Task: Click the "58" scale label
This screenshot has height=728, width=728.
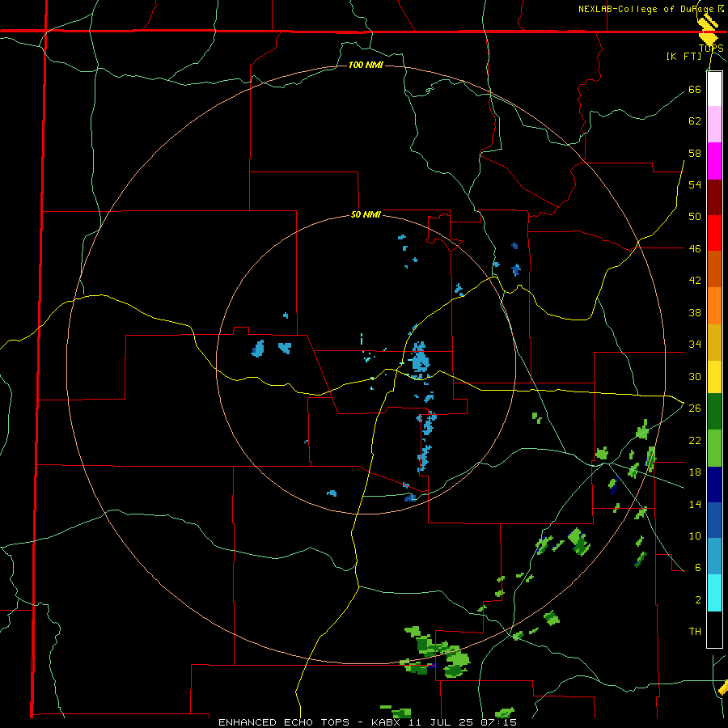Action: (695, 153)
